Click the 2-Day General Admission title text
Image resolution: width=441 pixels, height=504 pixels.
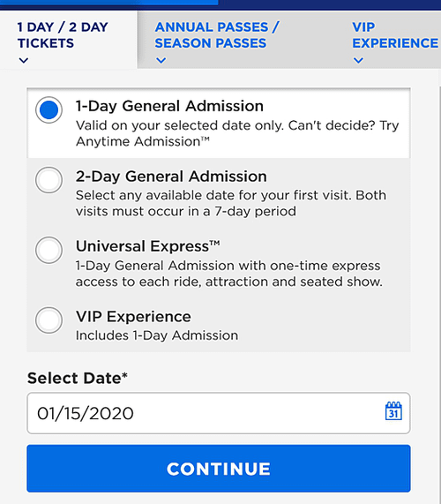tap(171, 177)
